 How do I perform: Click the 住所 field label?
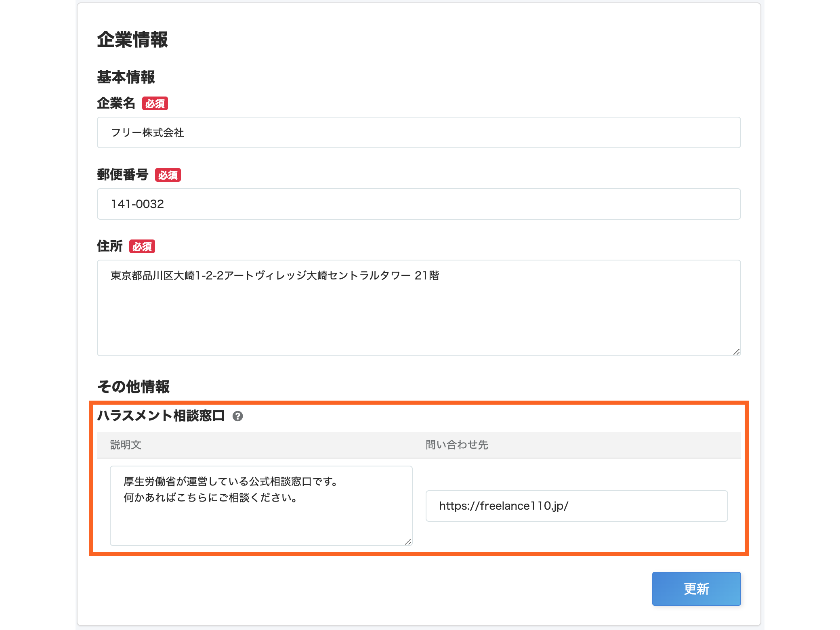tap(109, 246)
